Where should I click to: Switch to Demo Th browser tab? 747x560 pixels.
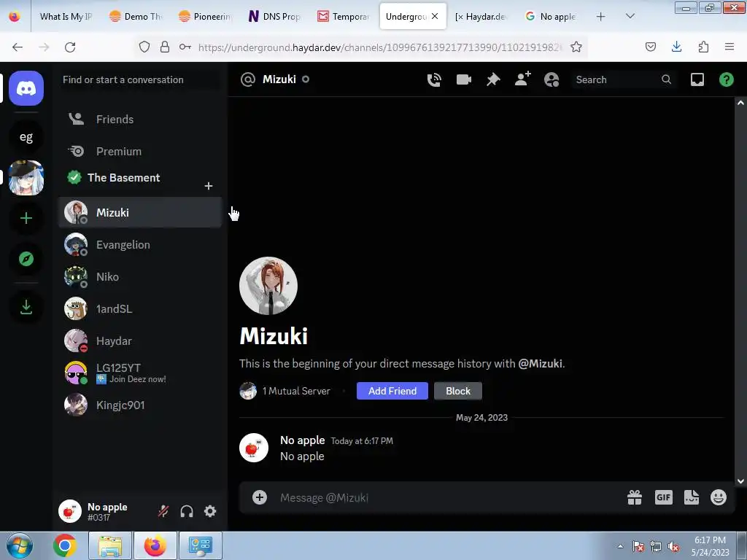point(136,17)
